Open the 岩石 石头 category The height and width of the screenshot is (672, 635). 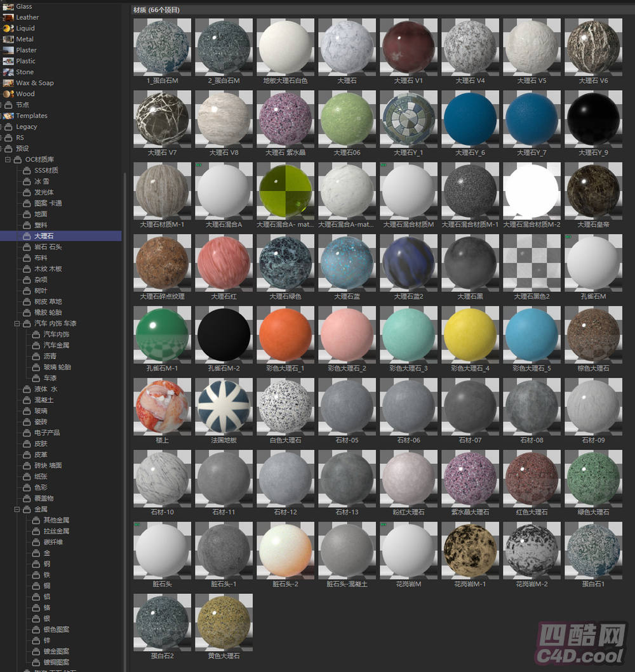click(48, 247)
